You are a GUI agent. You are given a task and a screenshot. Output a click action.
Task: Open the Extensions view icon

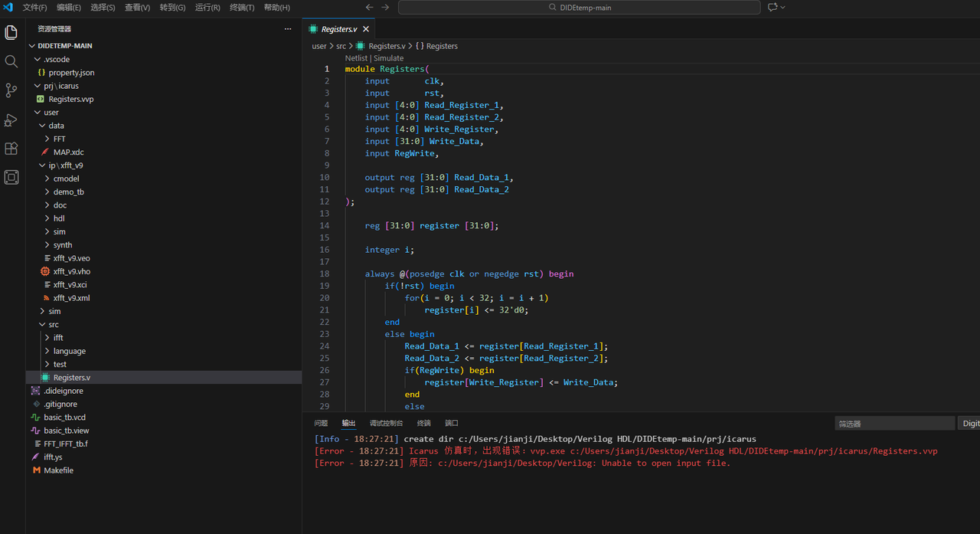coord(11,149)
